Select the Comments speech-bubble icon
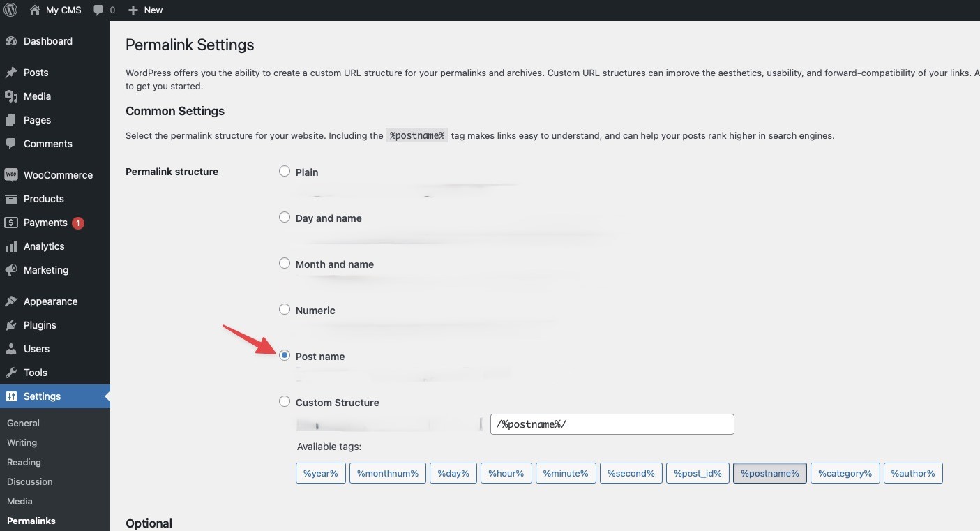Image resolution: width=980 pixels, height=531 pixels. tap(12, 144)
